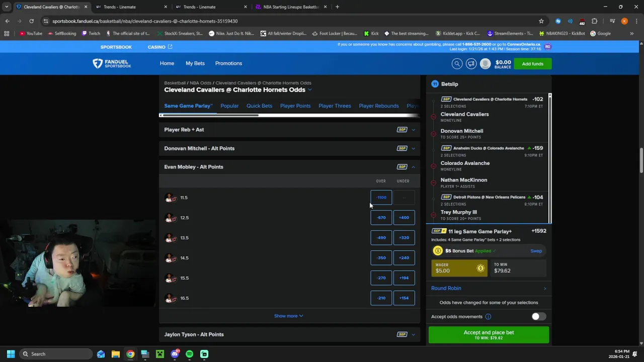The image size is (644, 362).
Task: Open Spotify from the taskbar
Action: pyautogui.click(x=189, y=354)
